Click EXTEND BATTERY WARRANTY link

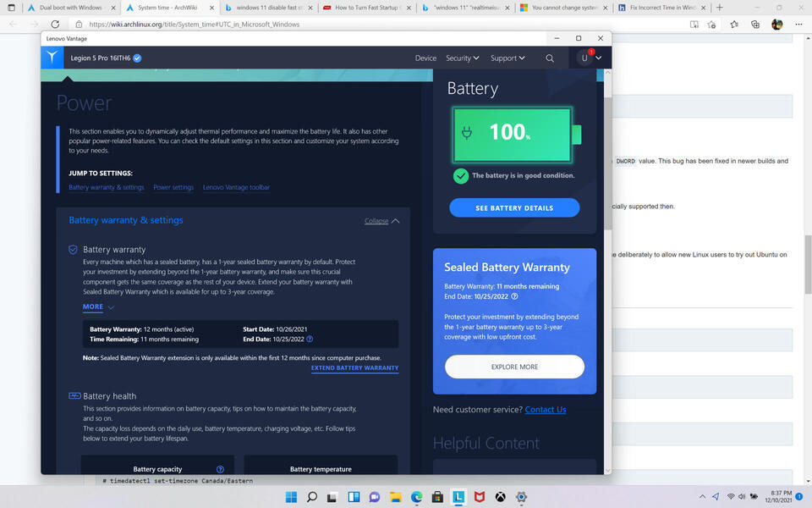tap(354, 368)
